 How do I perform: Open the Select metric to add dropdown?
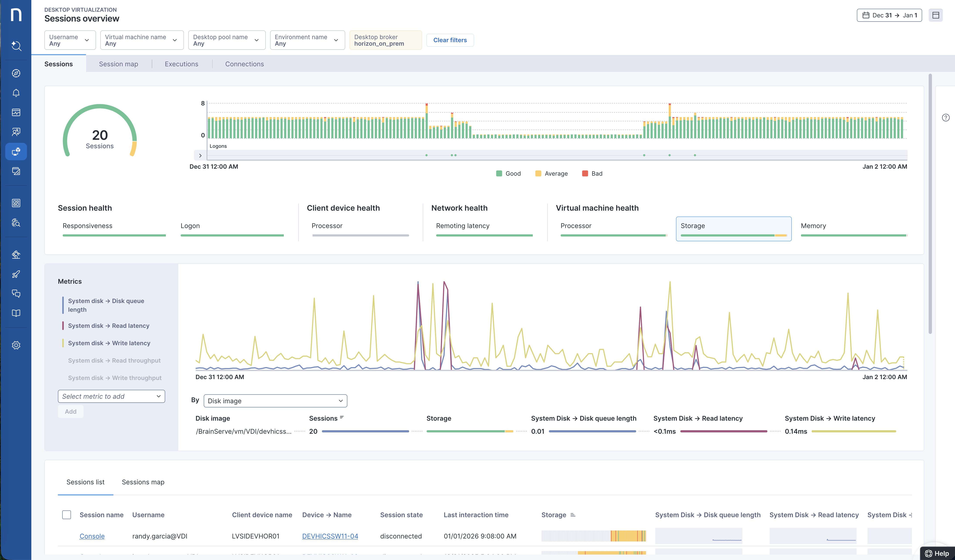(x=111, y=397)
